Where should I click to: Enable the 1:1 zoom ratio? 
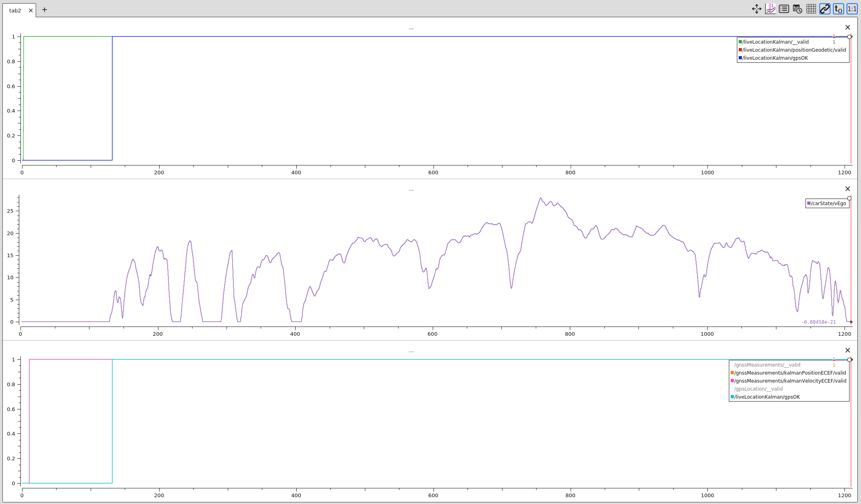[851, 9]
